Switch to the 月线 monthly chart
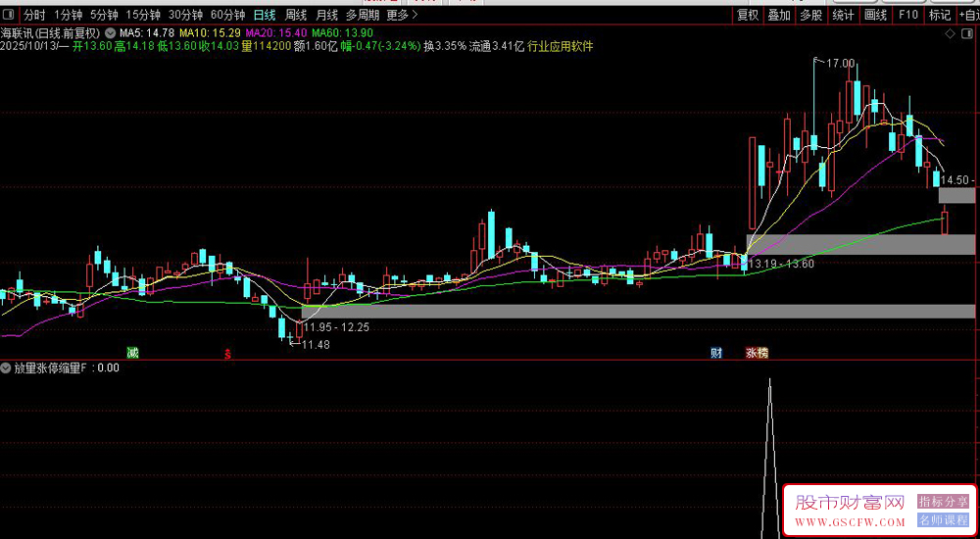Viewport: 980px width, 539px height. click(x=326, y=15)
